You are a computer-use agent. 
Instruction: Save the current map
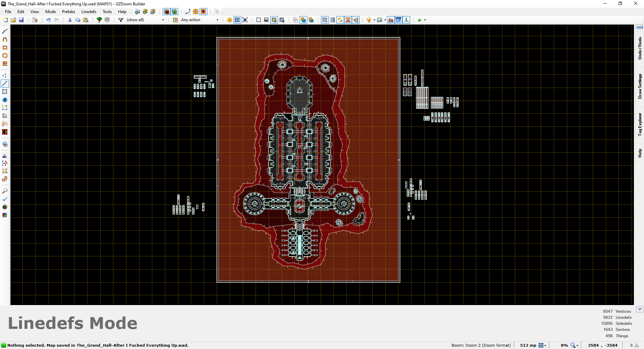click(x=21, y=20)
